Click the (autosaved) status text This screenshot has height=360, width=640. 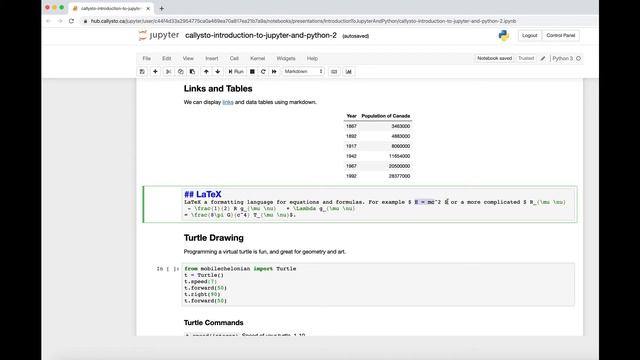click(356, 36)
